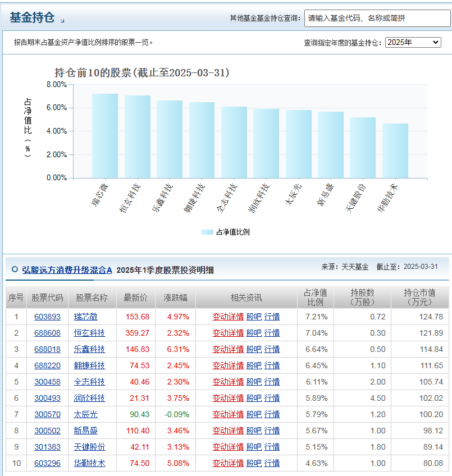Open the 瑞芯微 stock name link
The width and height of the screenshot is (452, 476).
(86, 317)
